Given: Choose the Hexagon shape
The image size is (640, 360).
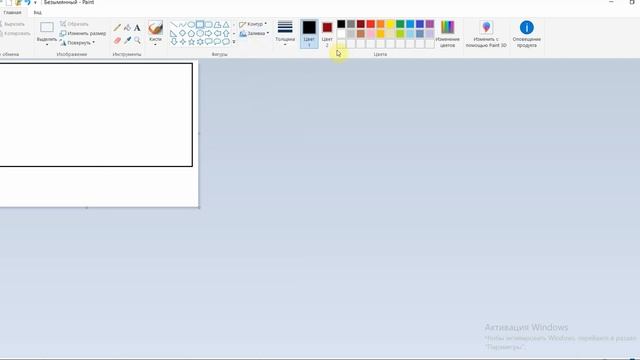Looking at the screenshot, I should point(200,33).
